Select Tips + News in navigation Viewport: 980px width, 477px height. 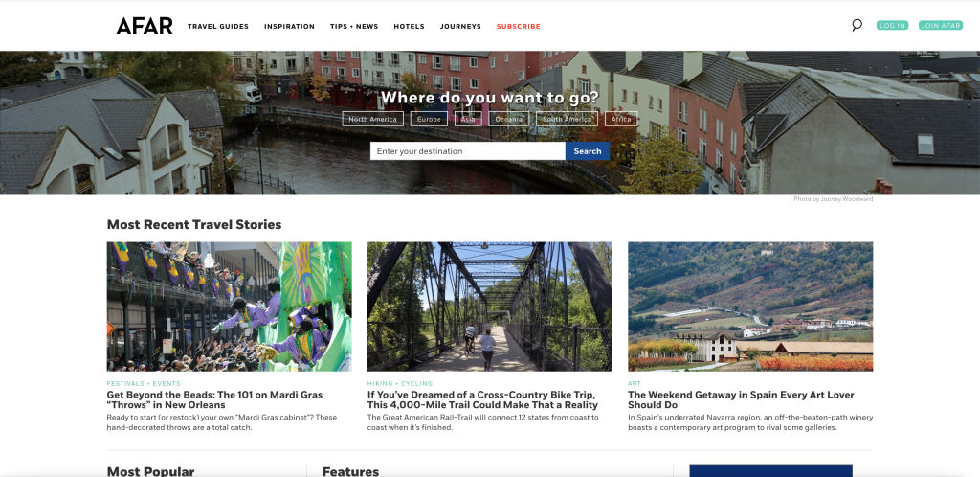click(x=354, y=26)
